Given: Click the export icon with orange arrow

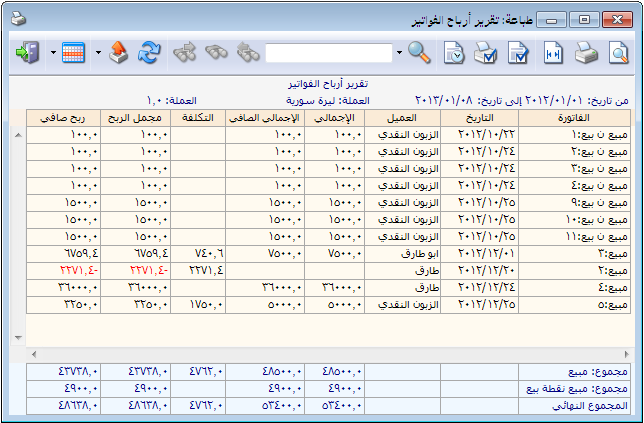Looking at the screenshot, I should 118,53.
